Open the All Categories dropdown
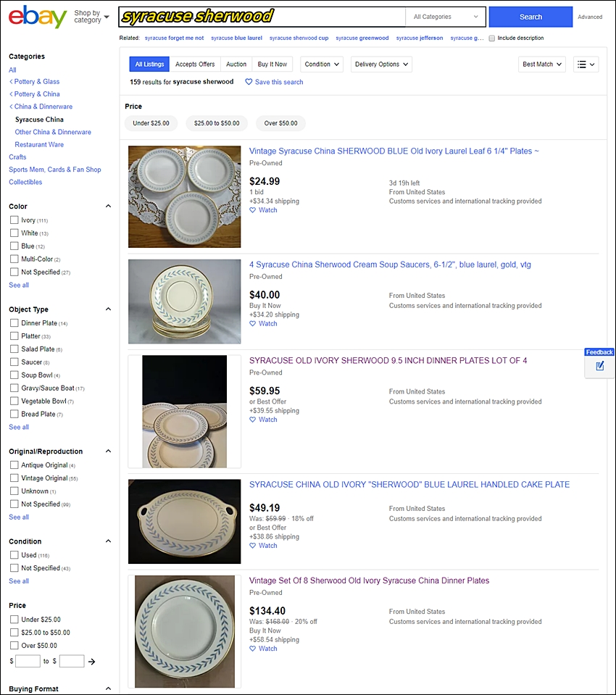Image resolution: width=616 pixels, height=695 pixels. click(446, 17)
